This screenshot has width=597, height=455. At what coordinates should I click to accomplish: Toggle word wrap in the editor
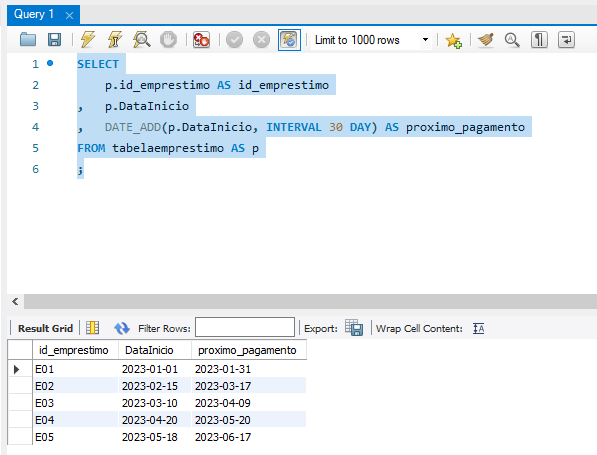pyautogui.click(x=566, y=40)
